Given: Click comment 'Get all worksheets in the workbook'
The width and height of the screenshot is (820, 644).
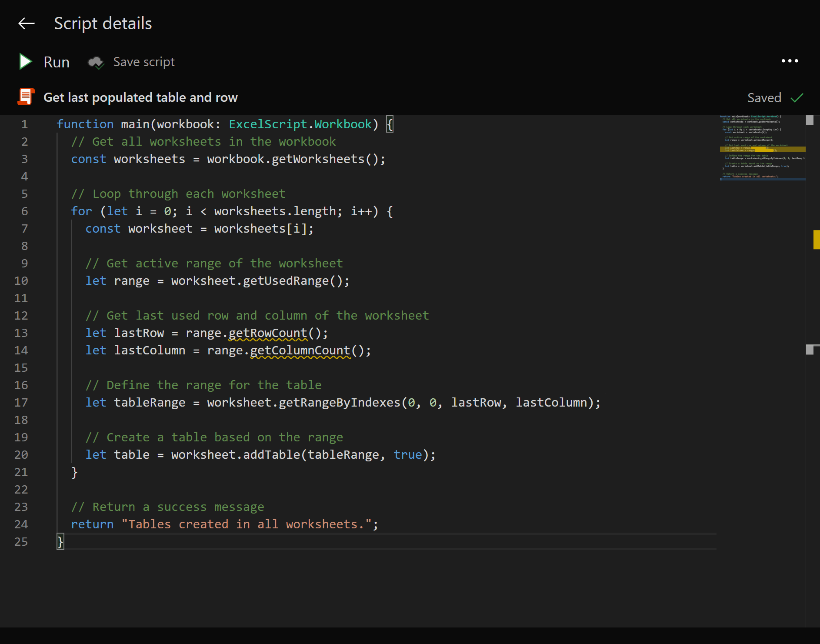Looking at the screenshot, I should (x=203, y=142).
